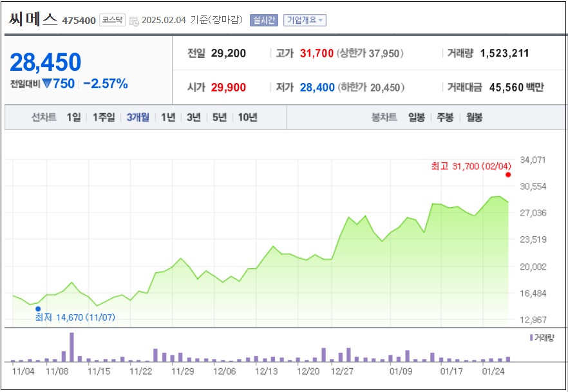Click the 최고 31,700 (02/04) label
The image size is (568, 392).
471,166
